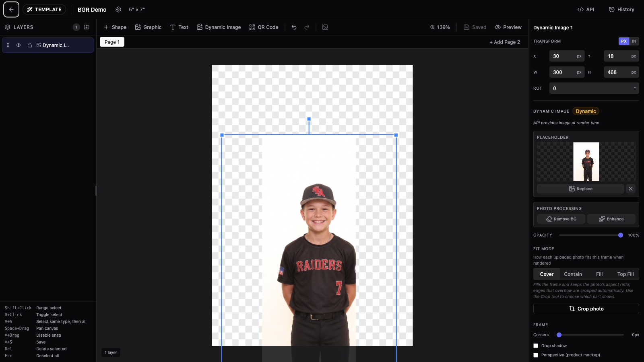Select Contain fit mode

(x=573, y=274)
